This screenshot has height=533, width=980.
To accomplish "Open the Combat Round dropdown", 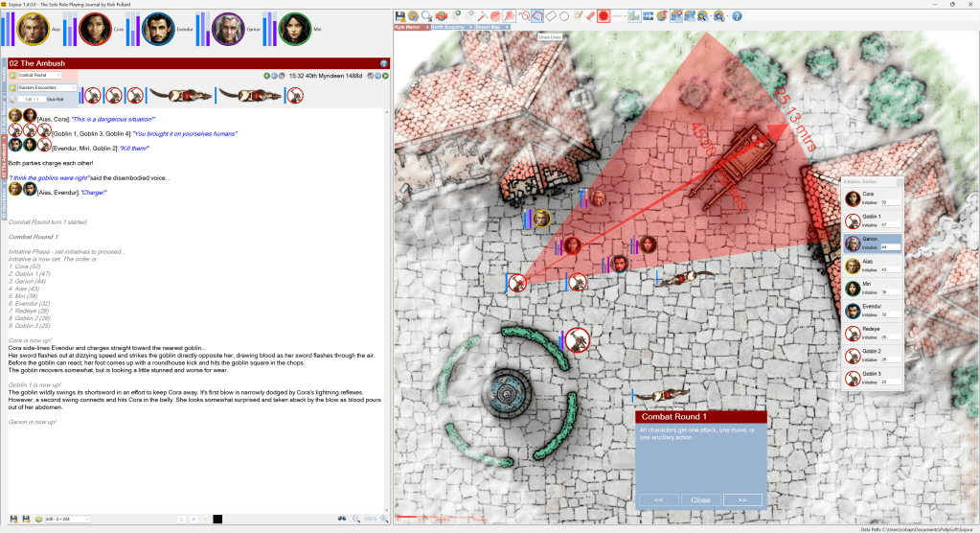I will tap(40, 75).
